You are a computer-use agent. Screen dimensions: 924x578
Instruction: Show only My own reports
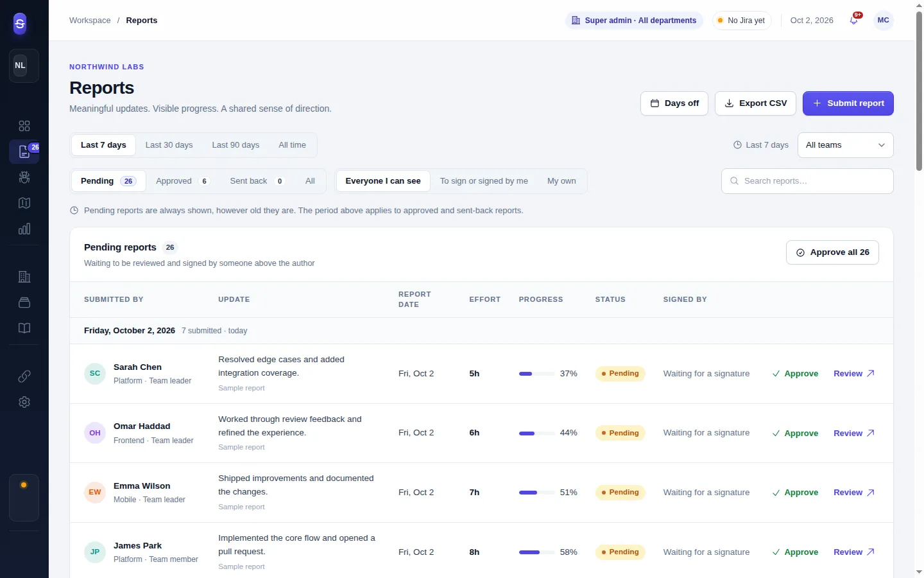[561, 181]
